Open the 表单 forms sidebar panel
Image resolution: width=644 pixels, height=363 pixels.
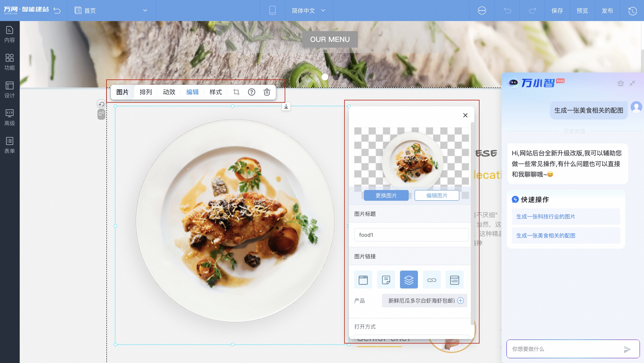(x=9, y=145)
